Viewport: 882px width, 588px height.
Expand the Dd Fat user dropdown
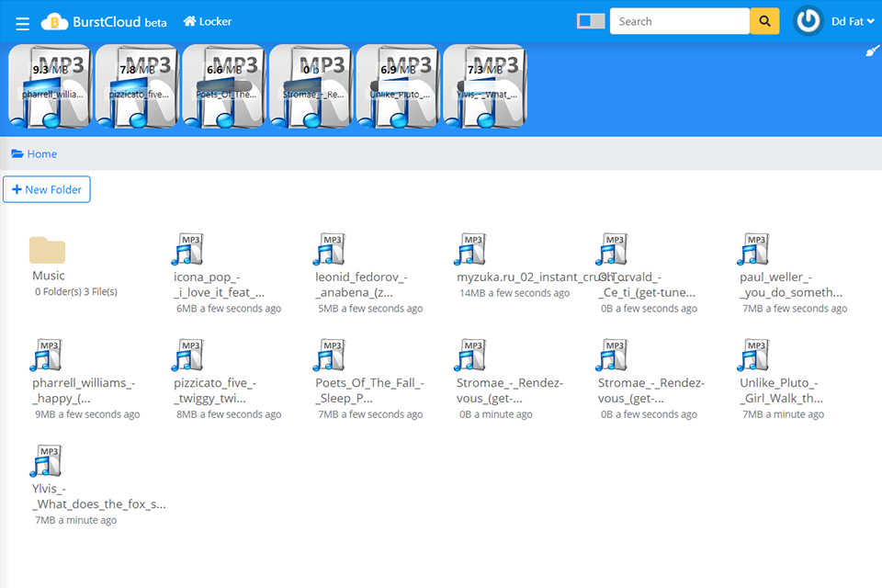853,21
